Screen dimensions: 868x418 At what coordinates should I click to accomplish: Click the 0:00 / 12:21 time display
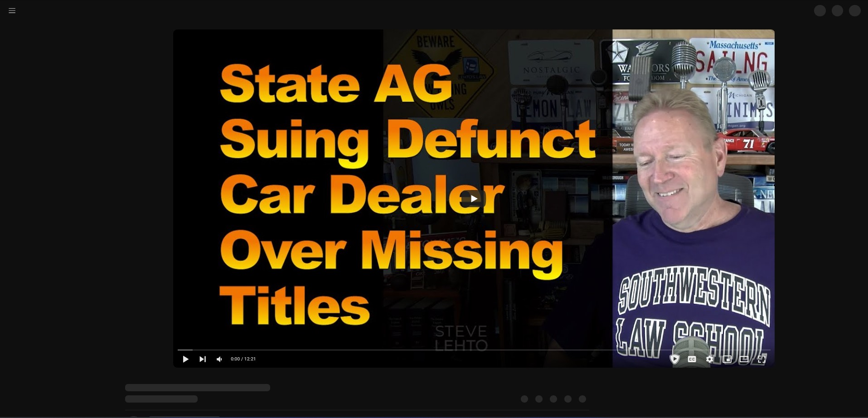[243, 359]
